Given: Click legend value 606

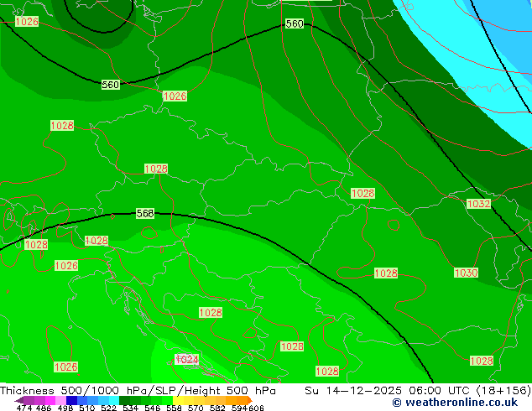Looking at the screenshot, I should [x=256, y=408].
